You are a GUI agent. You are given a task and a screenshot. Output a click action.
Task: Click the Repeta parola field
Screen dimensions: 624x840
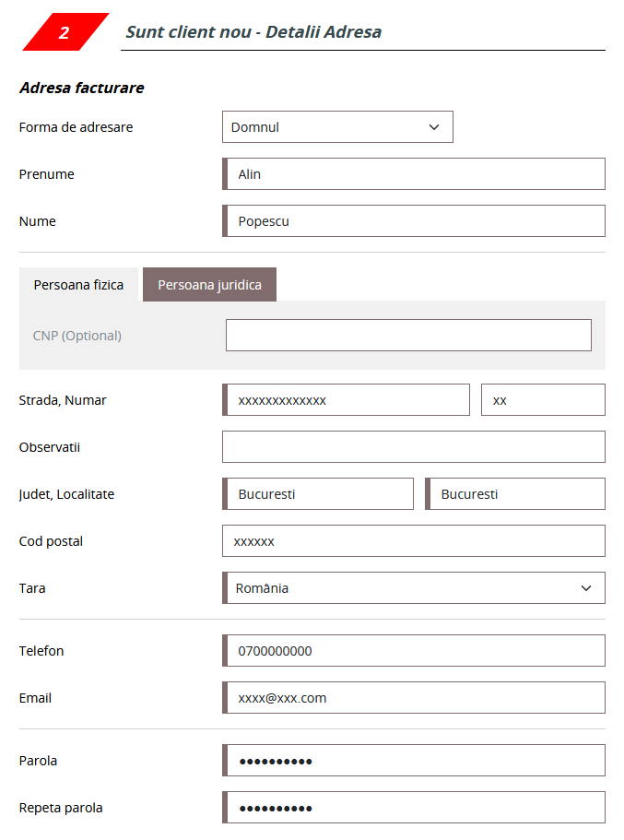pos(415,808)
